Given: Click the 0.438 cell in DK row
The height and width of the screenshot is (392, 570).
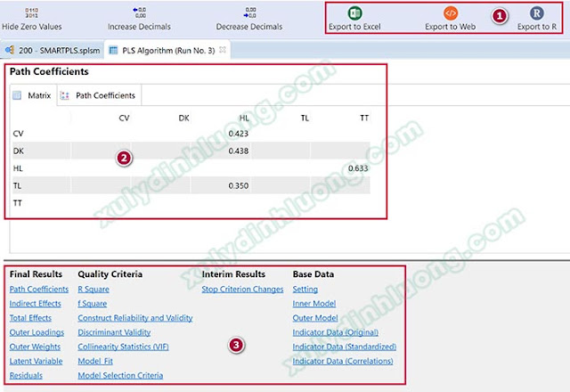Looking at the screenshot, I should pos(239,151).
